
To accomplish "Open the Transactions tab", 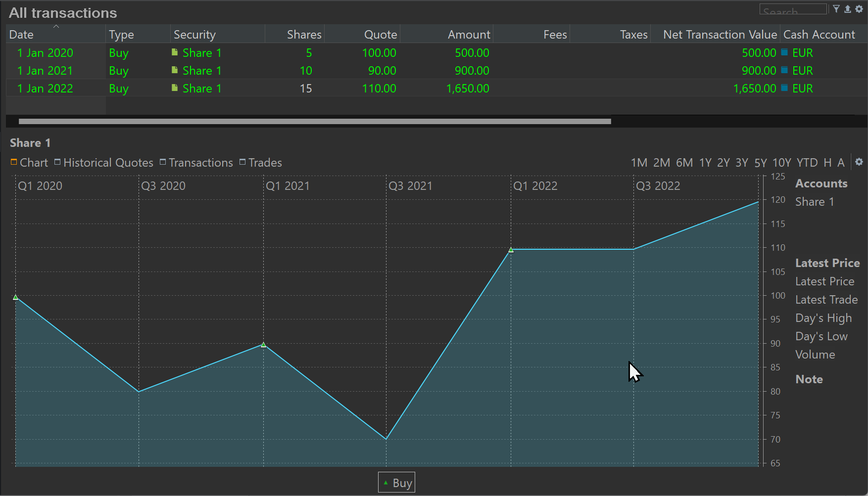I will [196, 163].
